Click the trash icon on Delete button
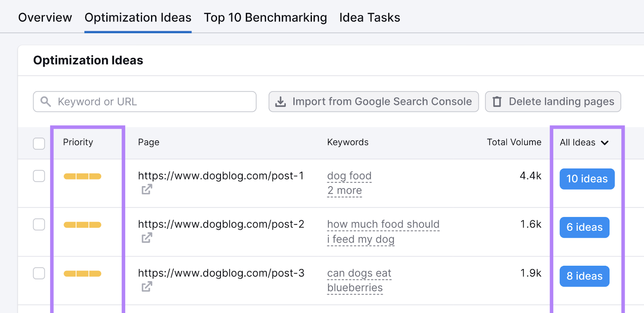This screenshot has width=644, height=313. (497, 102)
